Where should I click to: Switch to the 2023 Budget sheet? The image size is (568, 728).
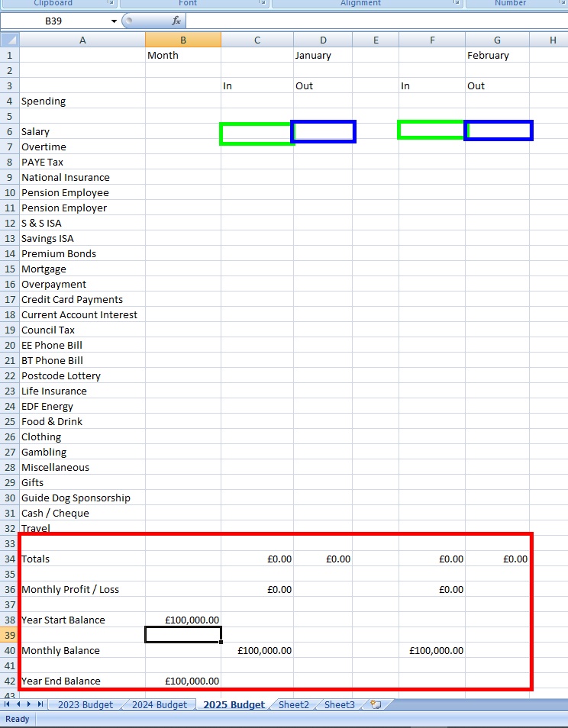coord(85,704)
